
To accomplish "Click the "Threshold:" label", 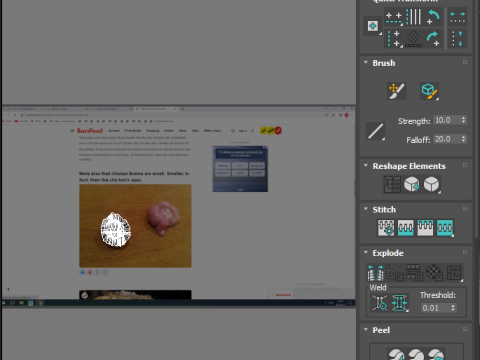I will pyautogui.click(x=438, y=295).
